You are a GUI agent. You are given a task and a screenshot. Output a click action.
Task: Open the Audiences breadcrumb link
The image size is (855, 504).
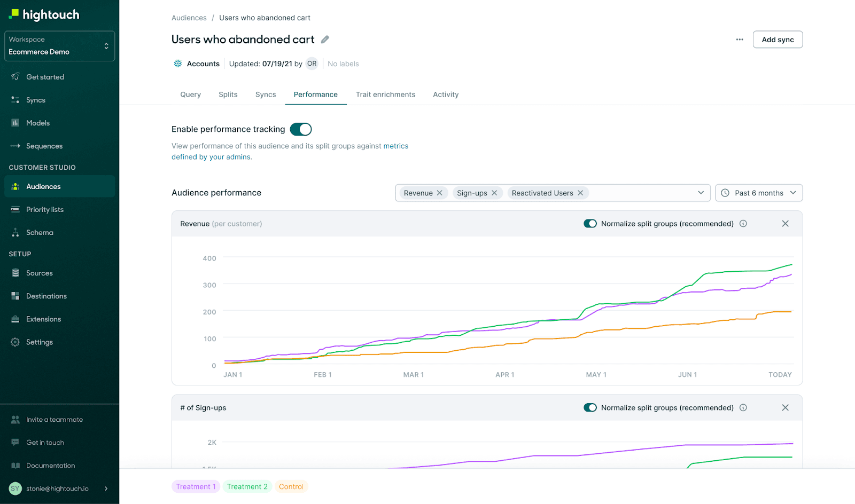189,18
